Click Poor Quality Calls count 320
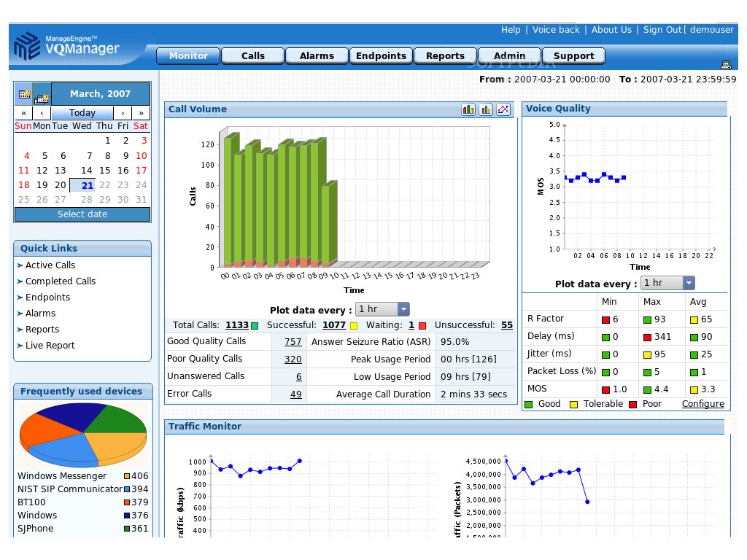Viewport: 747px width, 560px height. (293, 359)
